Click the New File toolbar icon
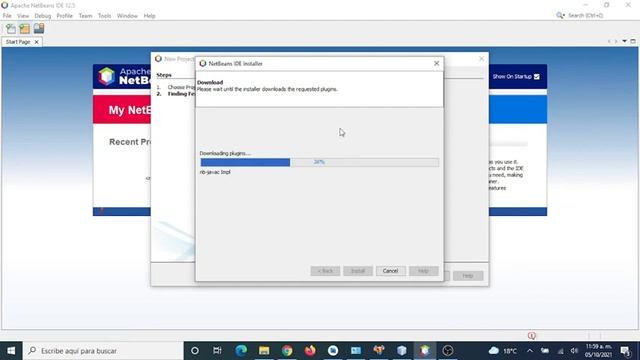Screen dimensions: 640x360 pos(11,29)
